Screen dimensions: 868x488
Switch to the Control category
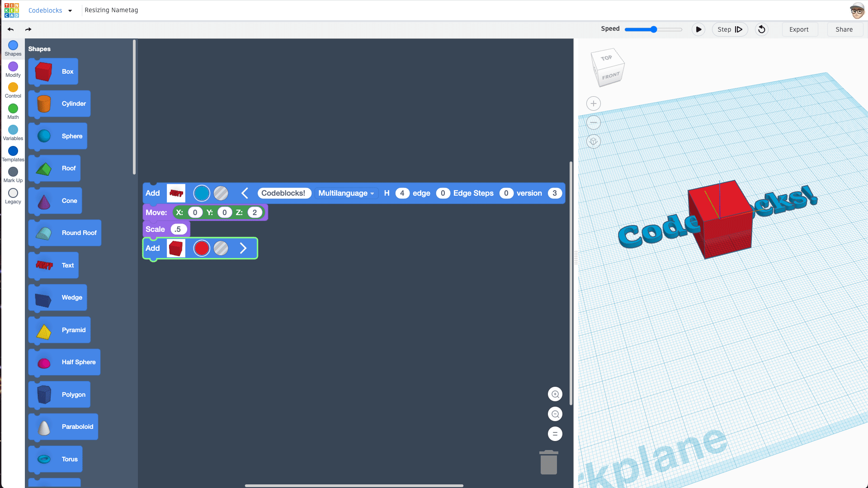pos(13,88)
